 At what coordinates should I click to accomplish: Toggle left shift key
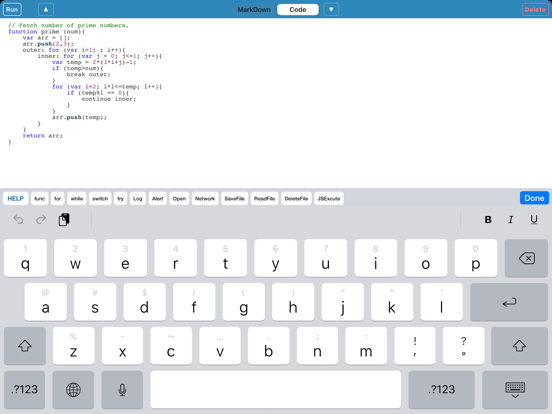(x=25, y=346)
